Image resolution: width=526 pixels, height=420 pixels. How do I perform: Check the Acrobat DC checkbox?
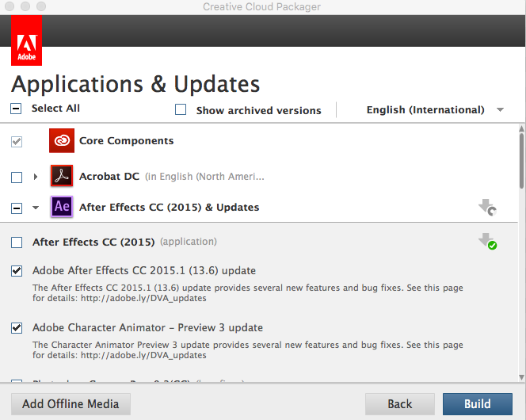(x=17, y=177)
